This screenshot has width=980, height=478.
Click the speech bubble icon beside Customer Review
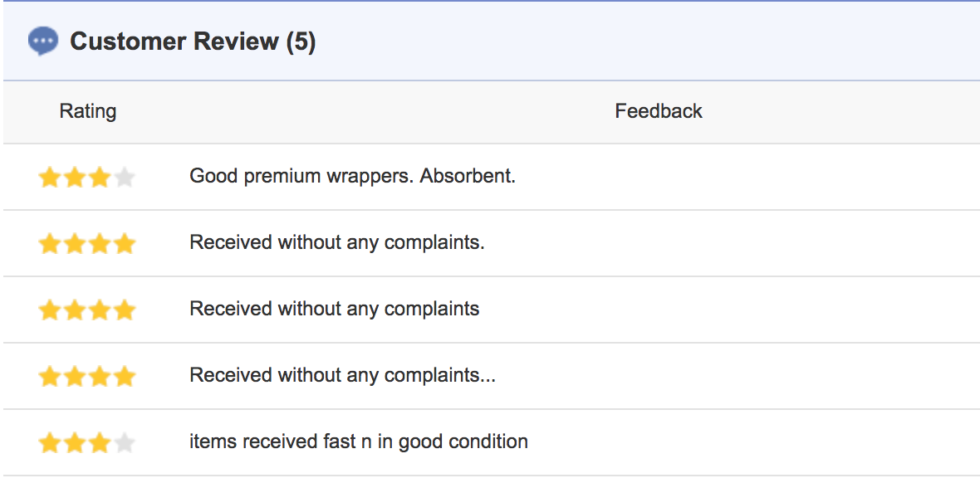click(x=43, y=41)
